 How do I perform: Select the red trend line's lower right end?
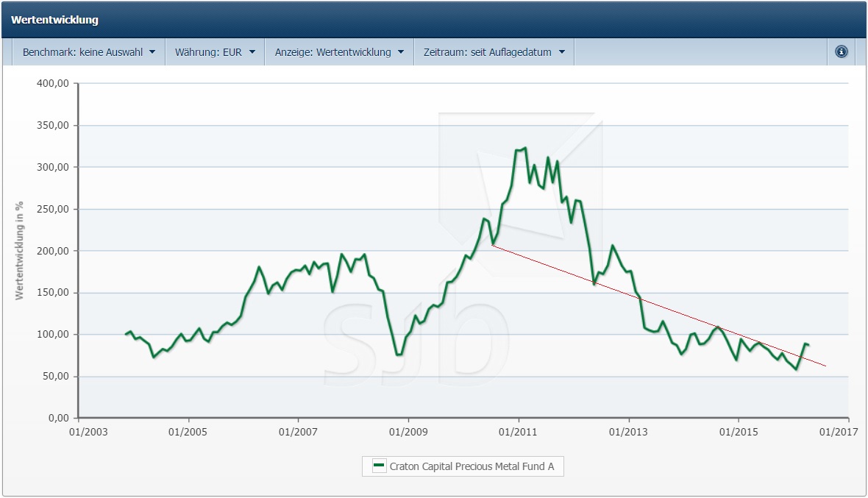click(x=825, y=366)
